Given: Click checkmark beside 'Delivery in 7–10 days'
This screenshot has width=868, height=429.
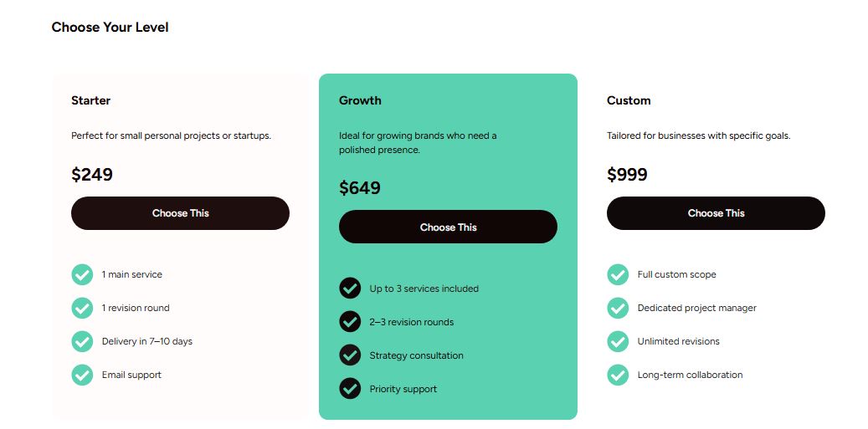Looking at the screenshot, I should click(82, 341).
